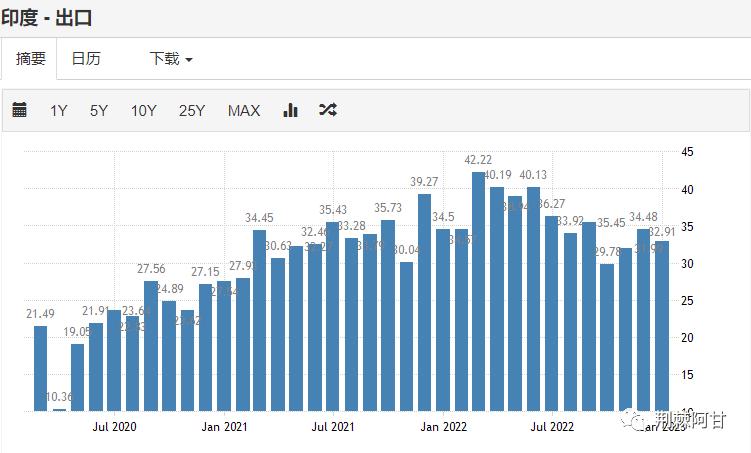
Task: Click the bar chart type icon
Action: [x=291, y=110]
